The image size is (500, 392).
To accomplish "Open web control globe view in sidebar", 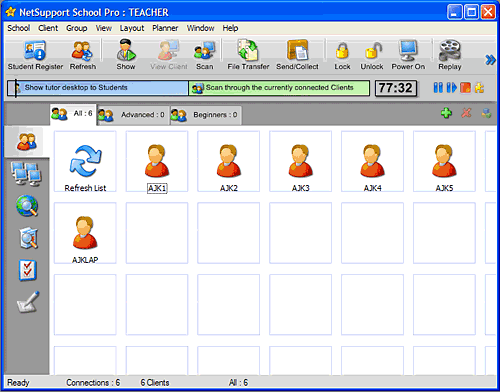I will tap(27, 206).
